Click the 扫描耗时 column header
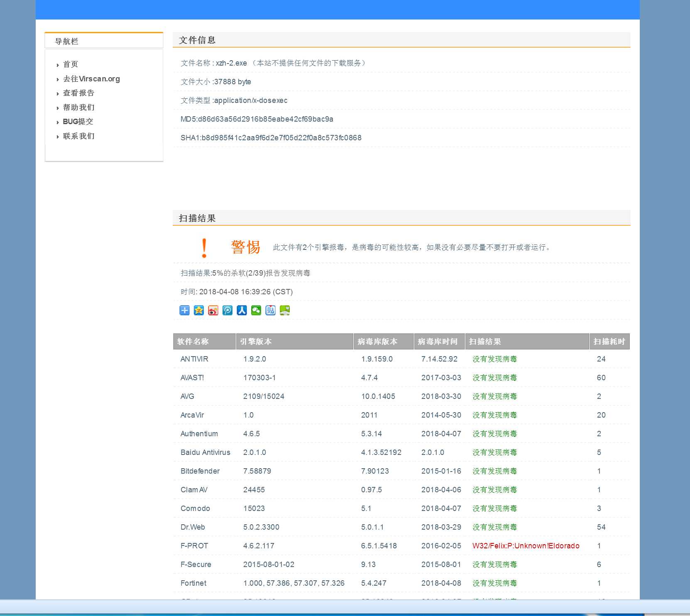This screenshot has height=616, width=690. pos(610,341)
